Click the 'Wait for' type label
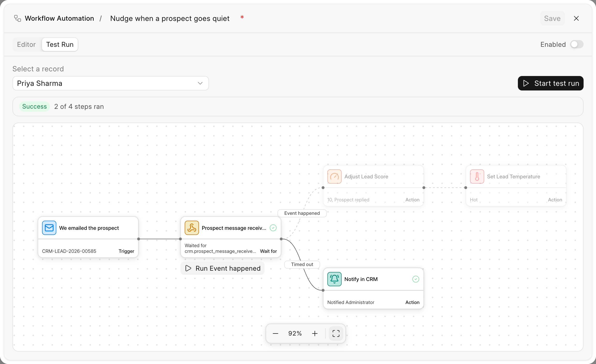 (268, 251)
